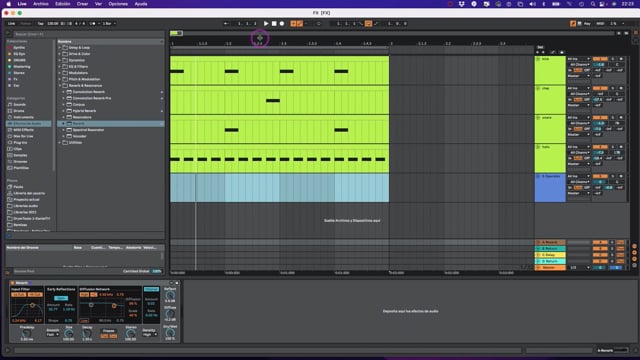This screenshot has width=640, height=360.
Task: Select the C Delay return track
Action: point(550,255)
